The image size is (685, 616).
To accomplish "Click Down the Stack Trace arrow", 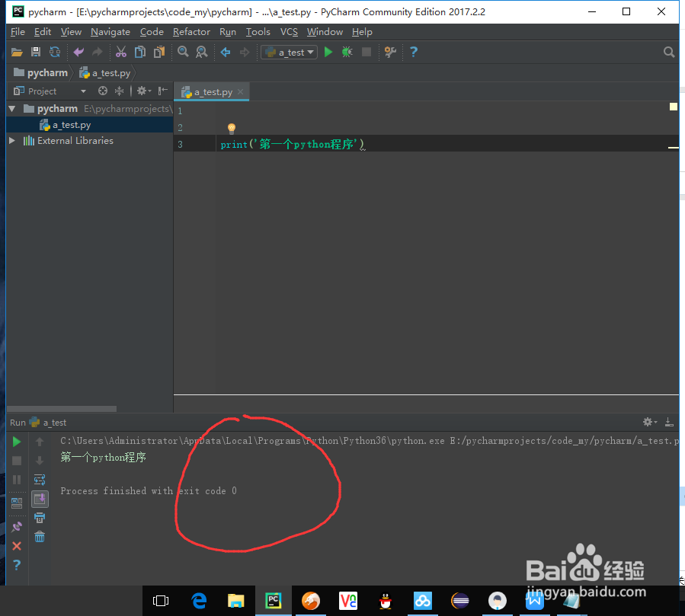I will click(x=40, y=461).
